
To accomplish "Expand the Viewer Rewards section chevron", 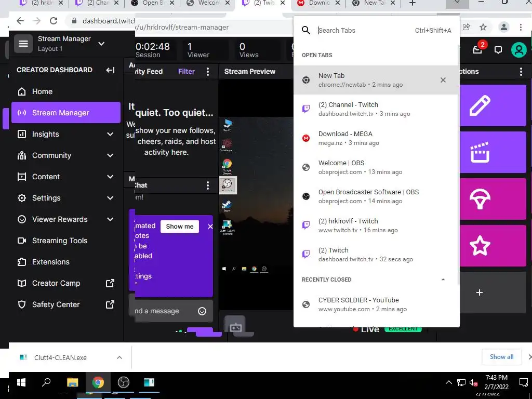I will 110,220.
